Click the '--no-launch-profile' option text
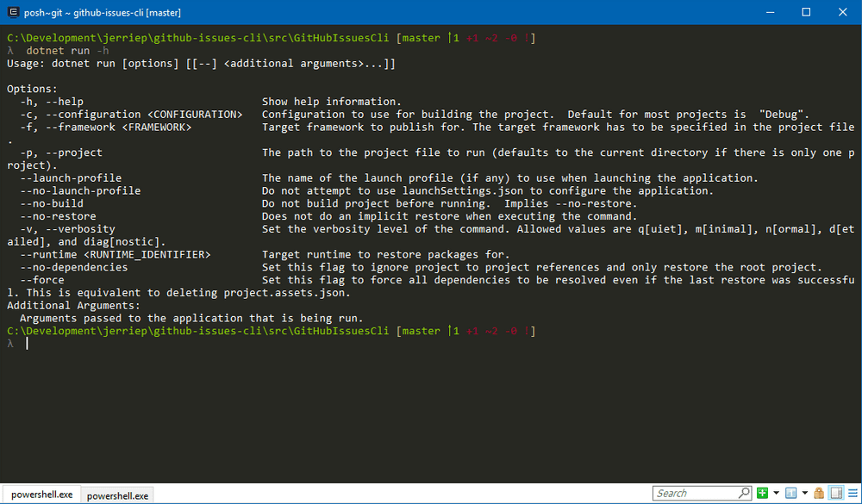The width and height of the screenshot is (862, 504). (x=80, y=190)
